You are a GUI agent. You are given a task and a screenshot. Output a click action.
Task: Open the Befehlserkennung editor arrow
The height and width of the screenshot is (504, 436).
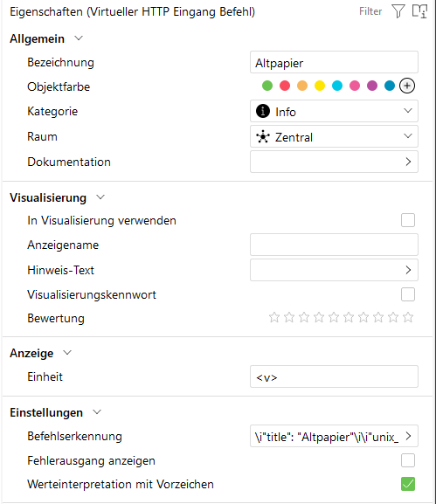tap(408, 436)
